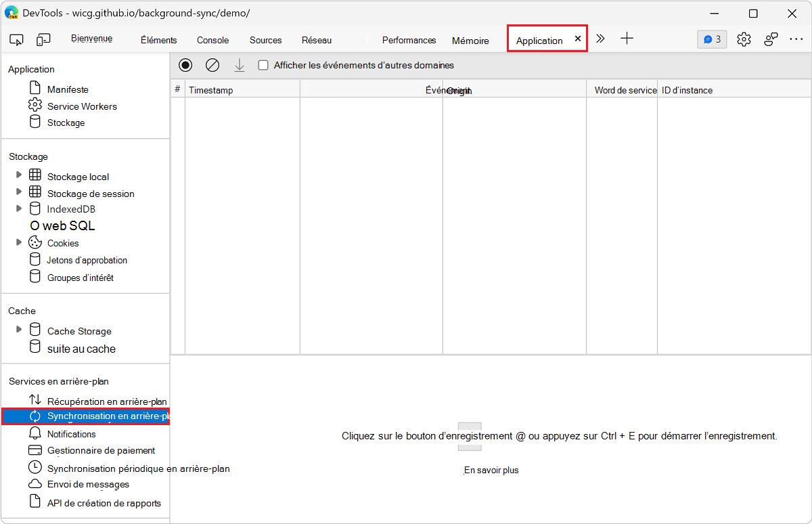Toggle the device emulation icon

43,39
